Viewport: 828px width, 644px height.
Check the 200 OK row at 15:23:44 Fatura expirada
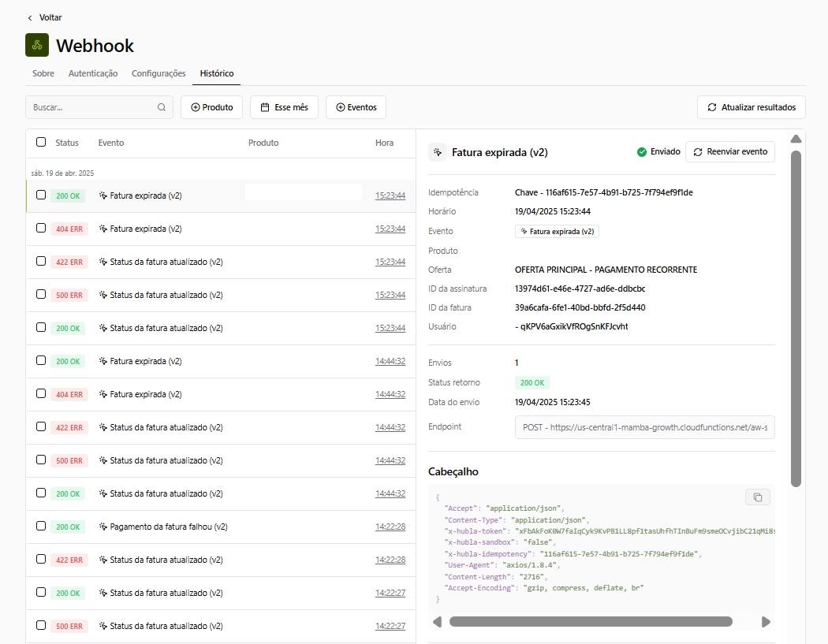[41, 195]
